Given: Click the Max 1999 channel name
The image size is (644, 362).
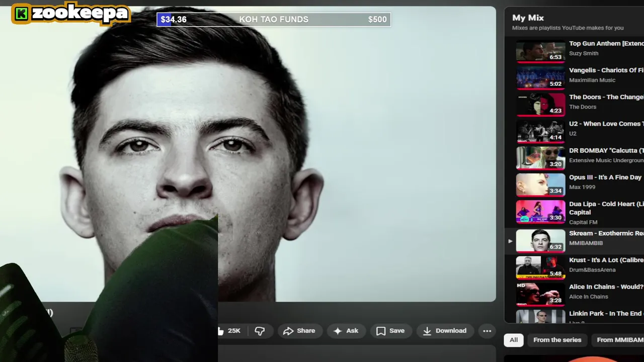Looking at the screenshot, I should tap(582, 187).
